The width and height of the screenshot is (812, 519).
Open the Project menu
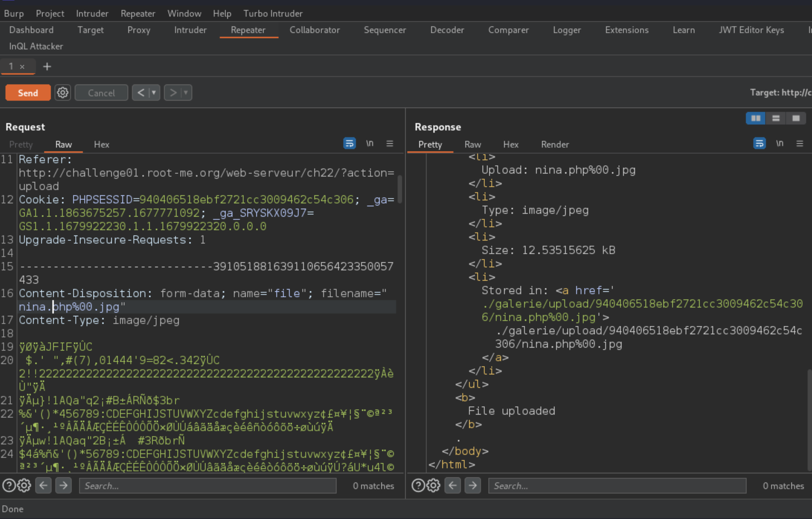(50, 13)
